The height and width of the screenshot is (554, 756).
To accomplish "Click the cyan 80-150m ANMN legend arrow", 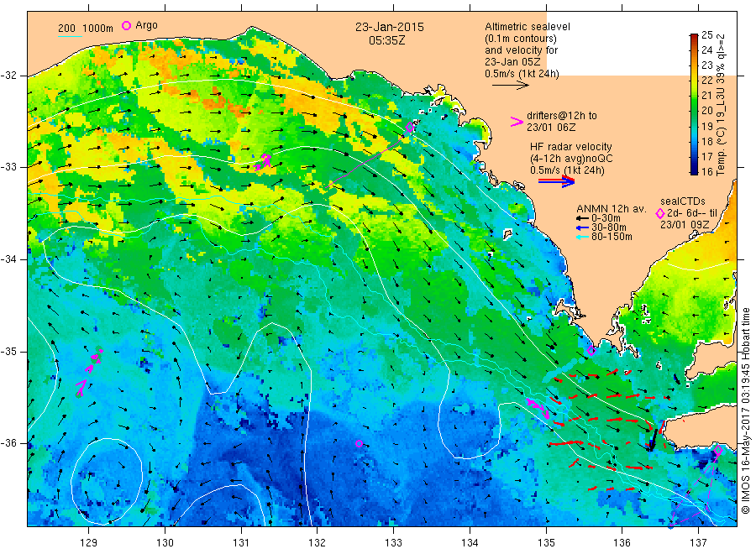I will click(x=582, y=237).
